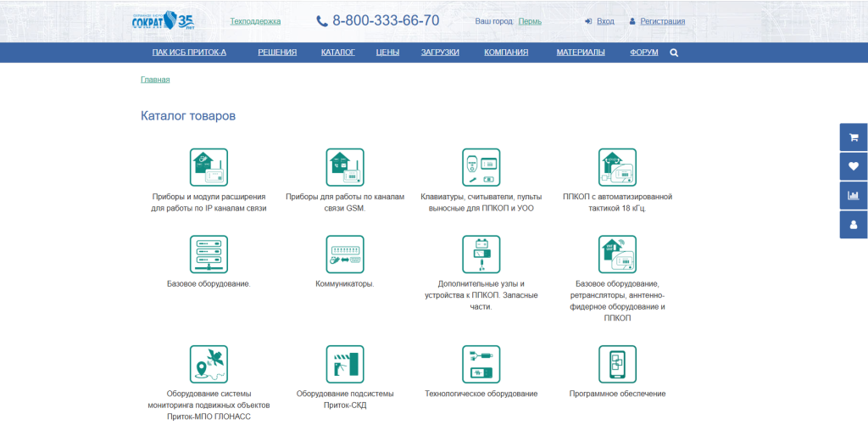The image size is (868, 436).
Task: Click the 'Ваш город:' label
Action: (495, 21)
